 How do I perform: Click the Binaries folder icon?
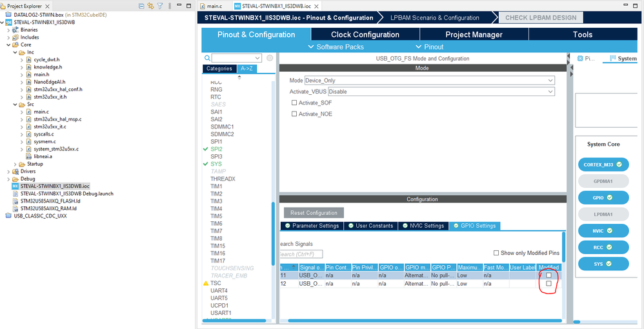[15, 30]
